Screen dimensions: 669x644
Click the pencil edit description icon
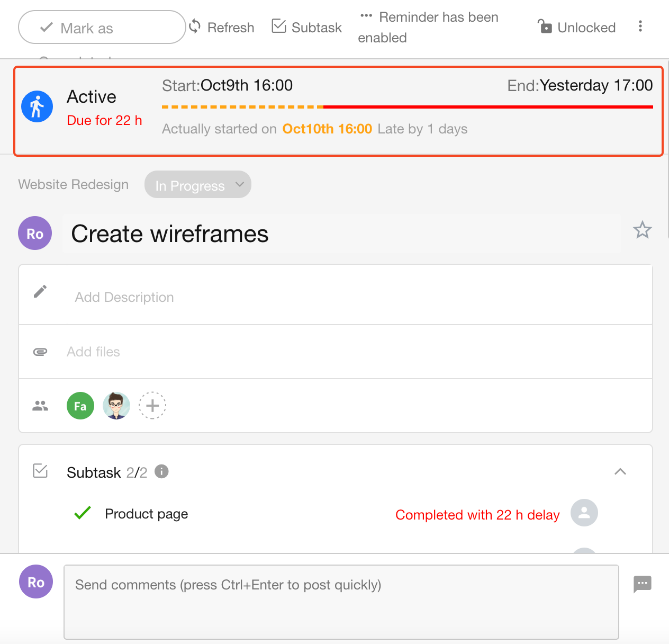pyautogui.click(x=40, y=292)
